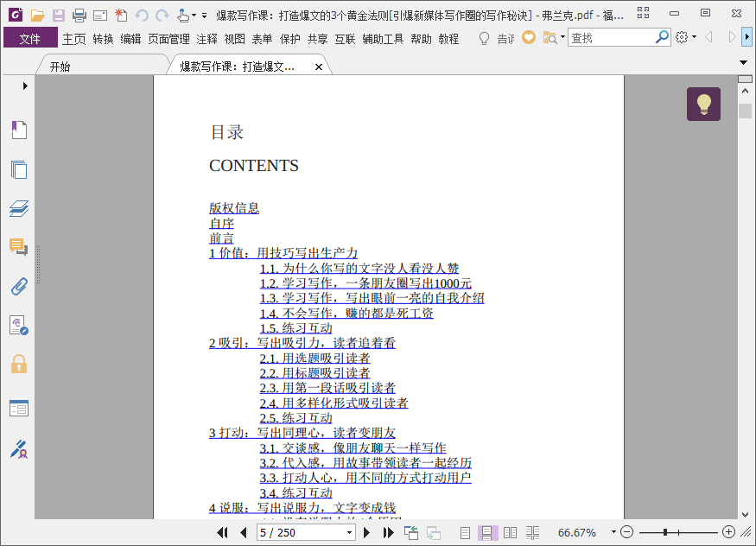Open the 保护 ribbon tab
756x546 pixels.
pos(289,39)
